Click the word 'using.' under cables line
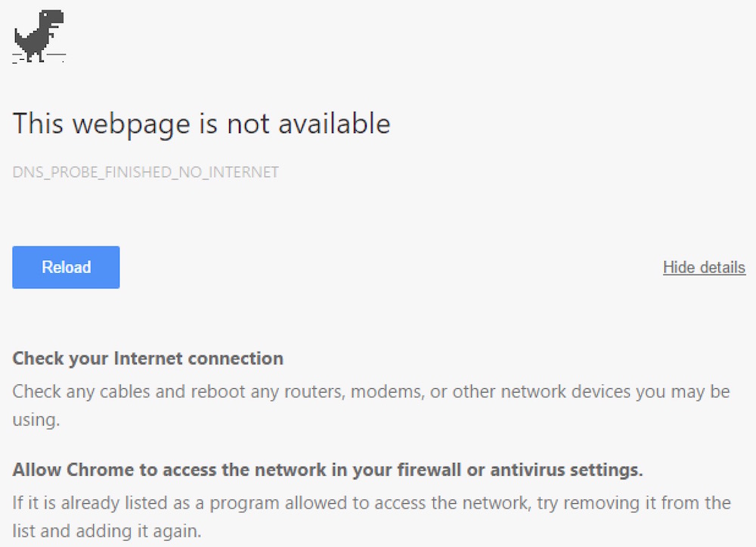This screenshot has height=547, width=756. tap(36, 419)
